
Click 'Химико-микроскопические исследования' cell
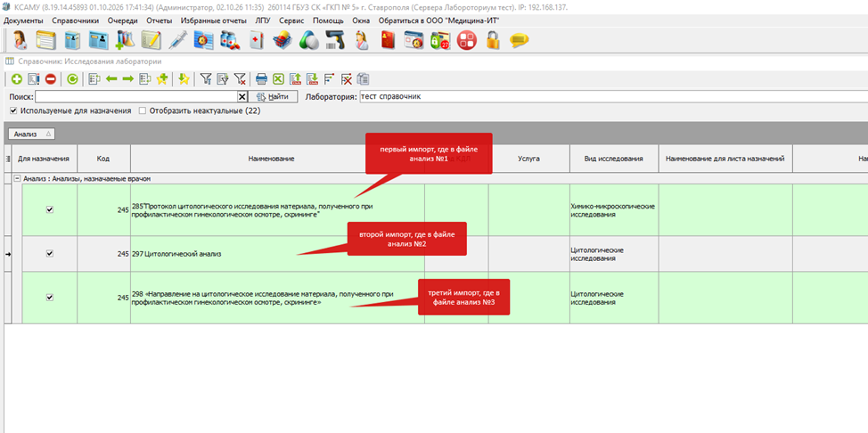613,210
